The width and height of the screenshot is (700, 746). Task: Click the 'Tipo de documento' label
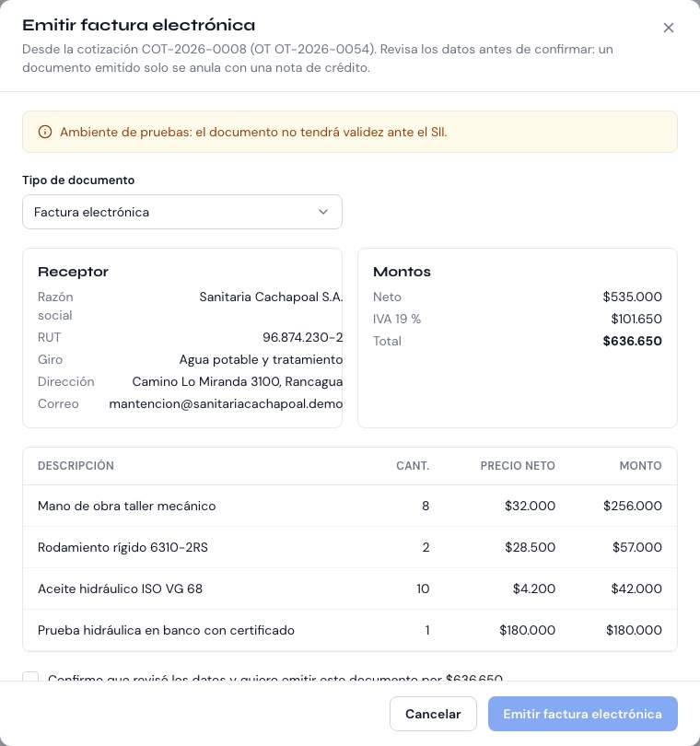pos(78,181)
